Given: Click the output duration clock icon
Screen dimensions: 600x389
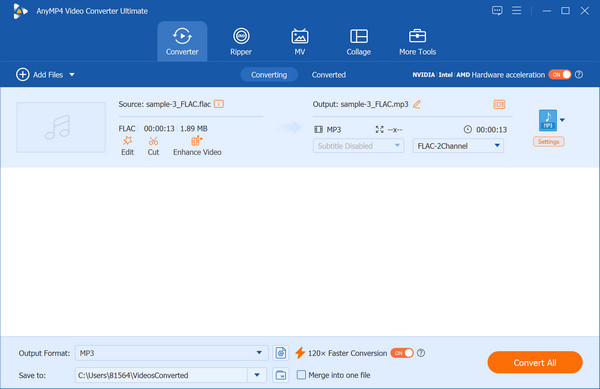Looking at the screenshot, I should point(468,129).
